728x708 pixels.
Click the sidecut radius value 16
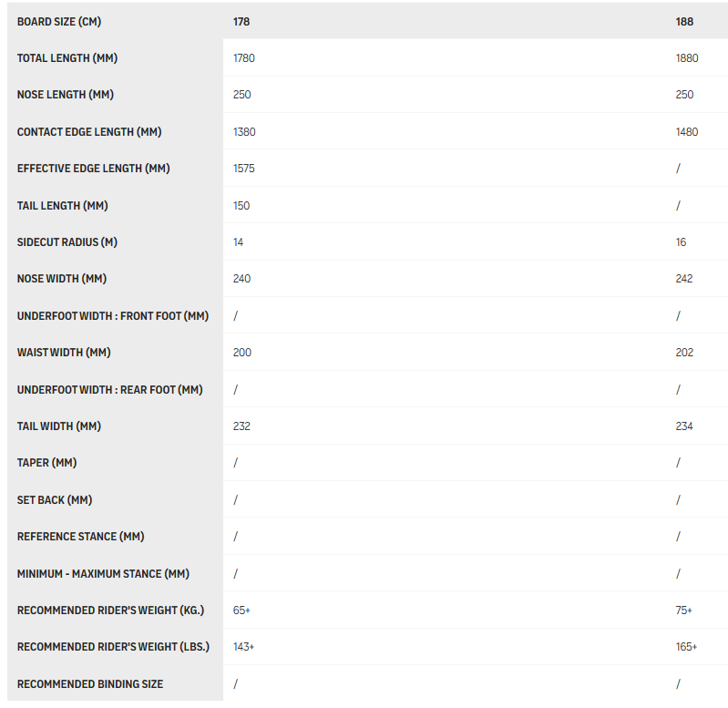(x=682, y=242)
